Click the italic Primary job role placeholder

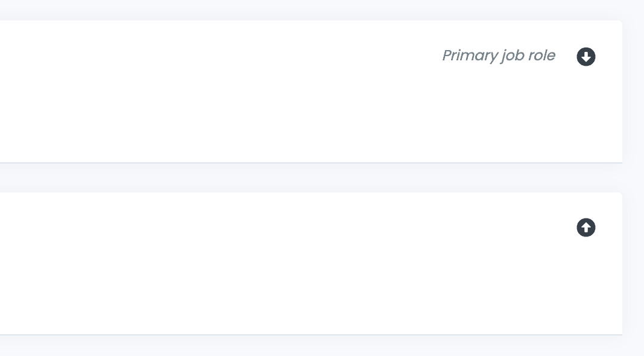pyautogui.click(x=499, y=56)
